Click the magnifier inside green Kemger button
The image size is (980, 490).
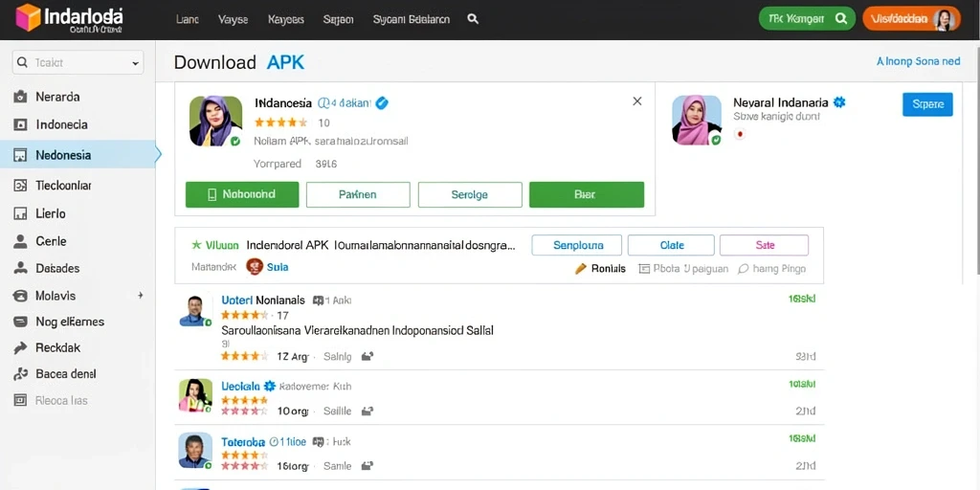pyautogui.click(x=840, y=19)
